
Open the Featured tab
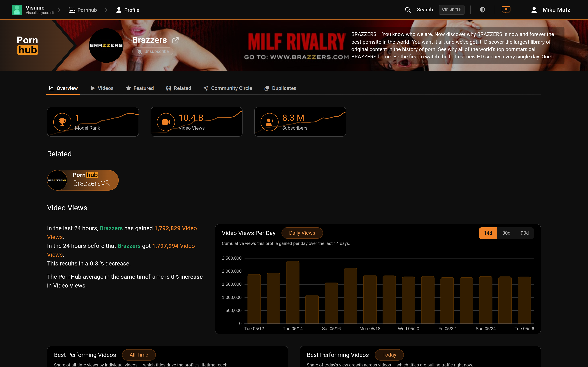140,88
